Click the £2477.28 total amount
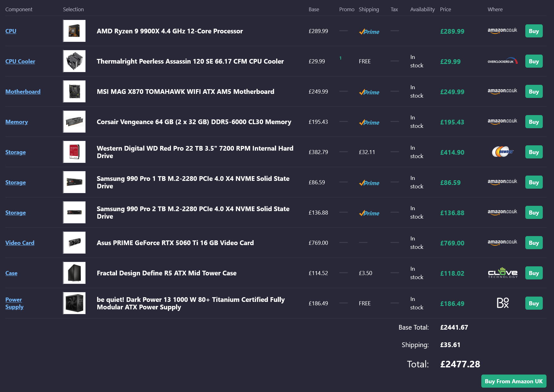Viewport: 554px width, 392px height. tap(460, 364)
